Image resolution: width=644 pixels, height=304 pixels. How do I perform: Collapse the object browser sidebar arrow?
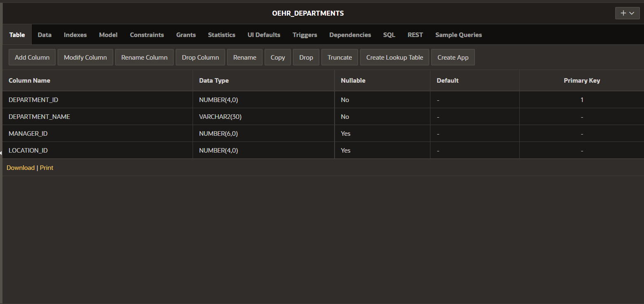pyautogui.click(x=2, y=153)
